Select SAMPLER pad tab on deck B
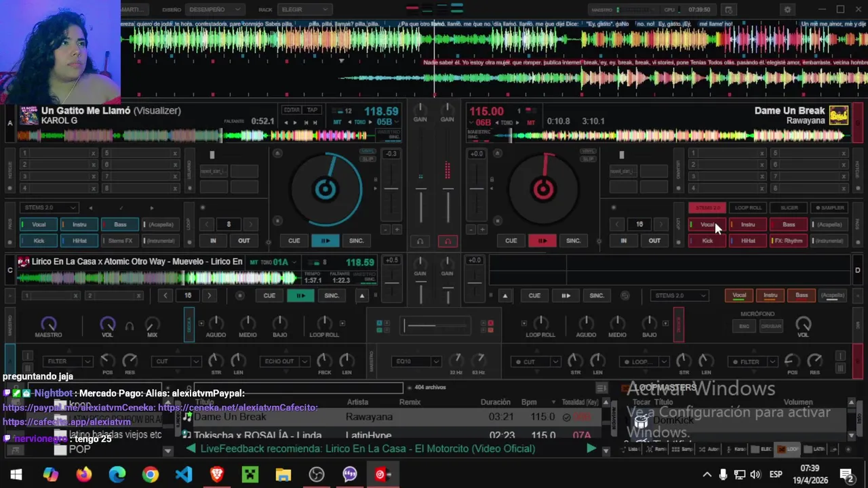868x488 pixels. pos(829,207)
